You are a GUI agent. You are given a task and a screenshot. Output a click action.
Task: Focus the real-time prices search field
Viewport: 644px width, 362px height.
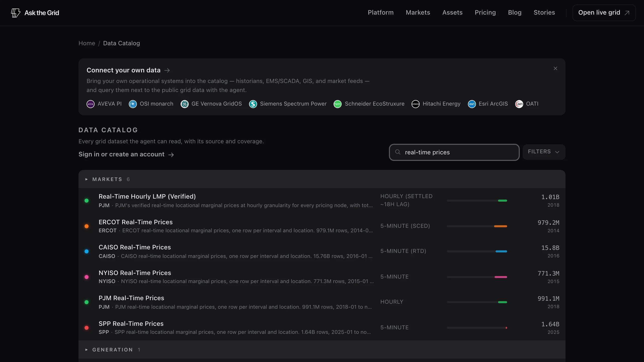point(454,152)
